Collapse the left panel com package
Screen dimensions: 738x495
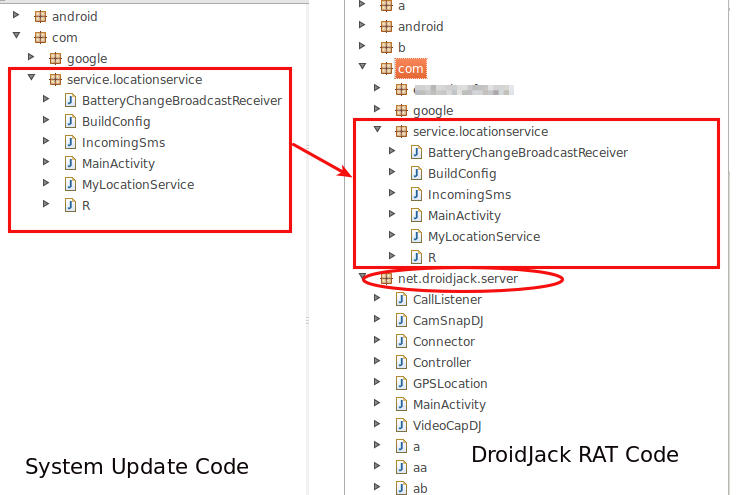click(x=17, y=37)
